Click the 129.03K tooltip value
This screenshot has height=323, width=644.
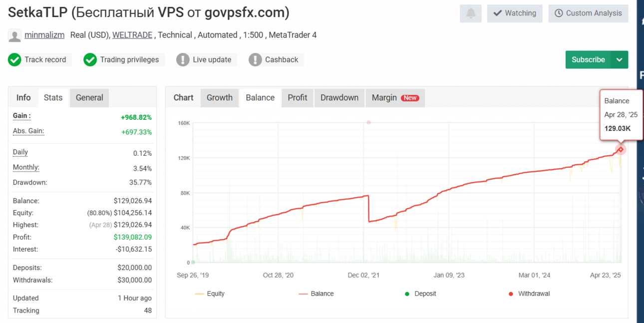tap(618, 129)
